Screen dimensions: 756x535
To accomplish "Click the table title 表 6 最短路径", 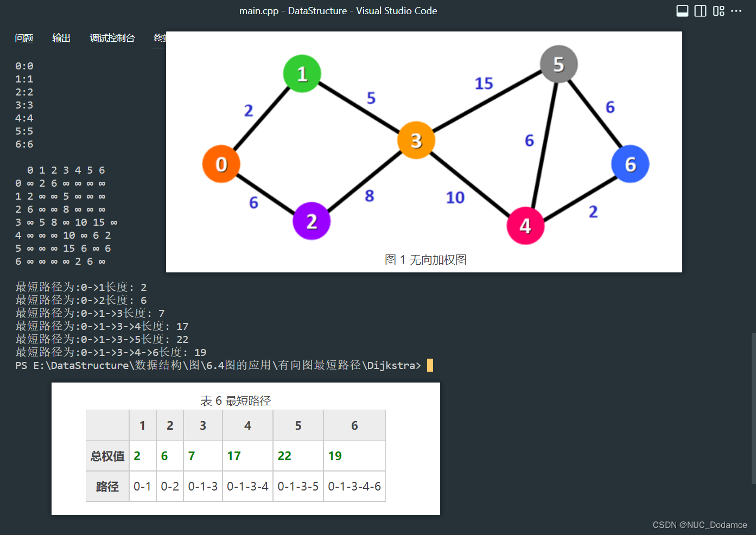I will coord(236,401).
